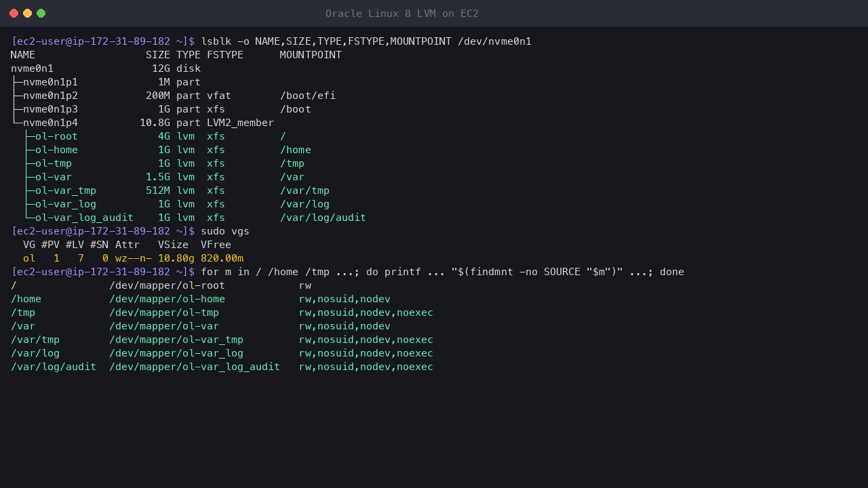Click 'ol-var' in the lsblk tree
Screen dimensions: 868x488
[x=54, y=177]
